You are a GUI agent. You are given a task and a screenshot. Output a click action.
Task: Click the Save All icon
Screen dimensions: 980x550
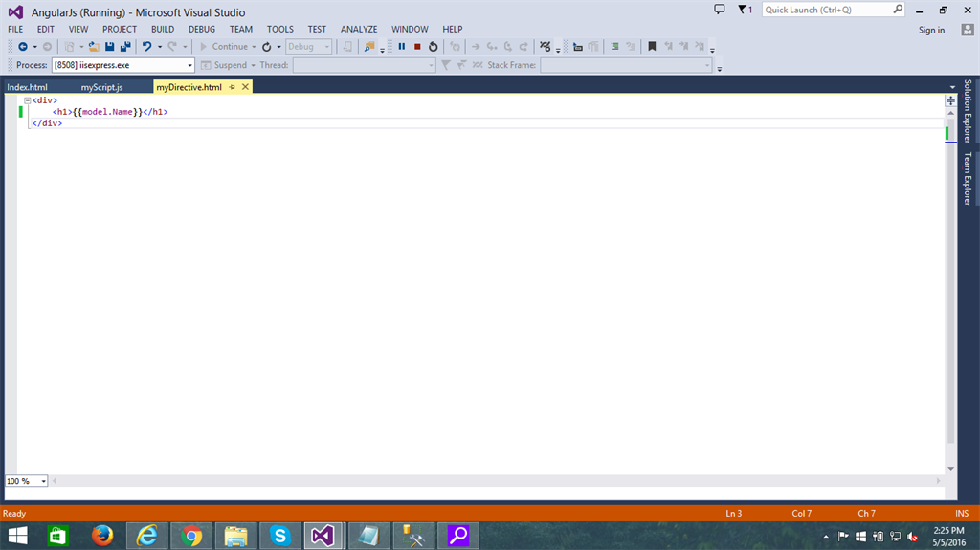(x=125, y=47)
